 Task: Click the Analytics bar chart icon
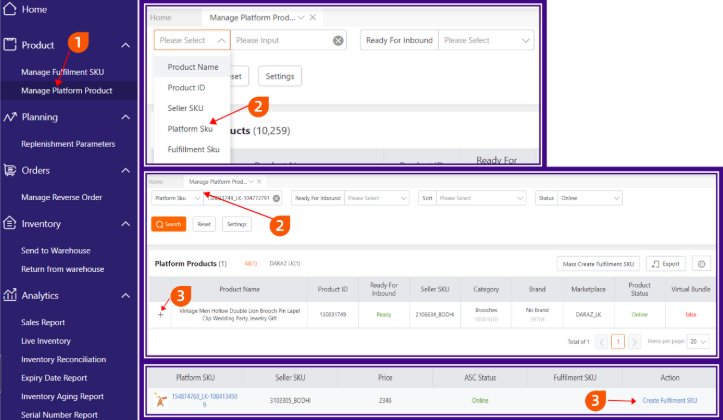click(10, 296)
